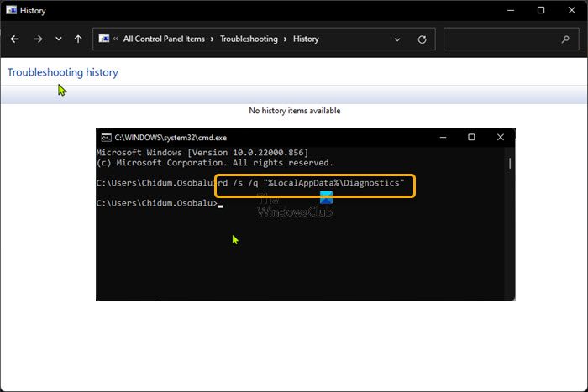Click the cmd.exe title bar path text
The height and width of the screenshot is (392, 588).
click(171, 138)
